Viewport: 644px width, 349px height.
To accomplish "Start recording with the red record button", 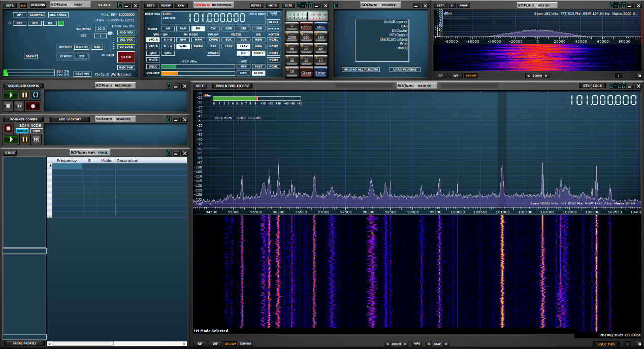I will [34, 106].
